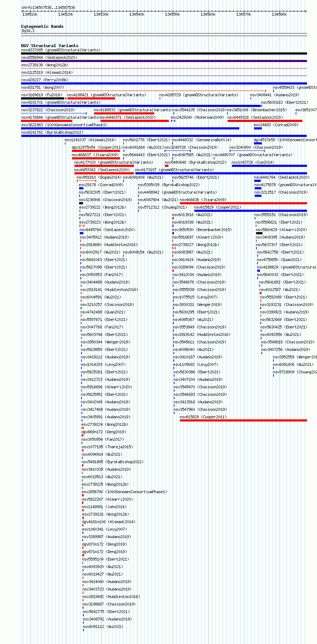Click nsv3213517 Chaisson2019 label
This screenshot has height=644, width=317.
point(281,192)
